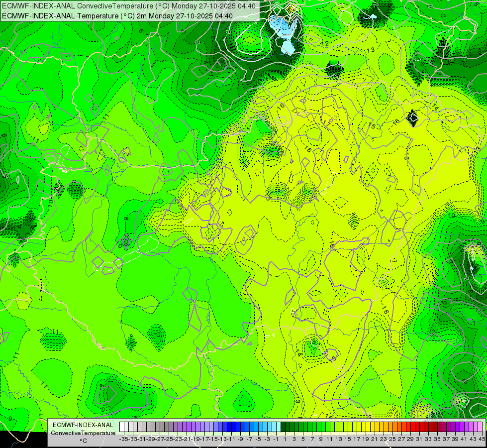The width and height of the screenshot is (487, 448).
Task: Click legend tick label -31
Action: 142,439
